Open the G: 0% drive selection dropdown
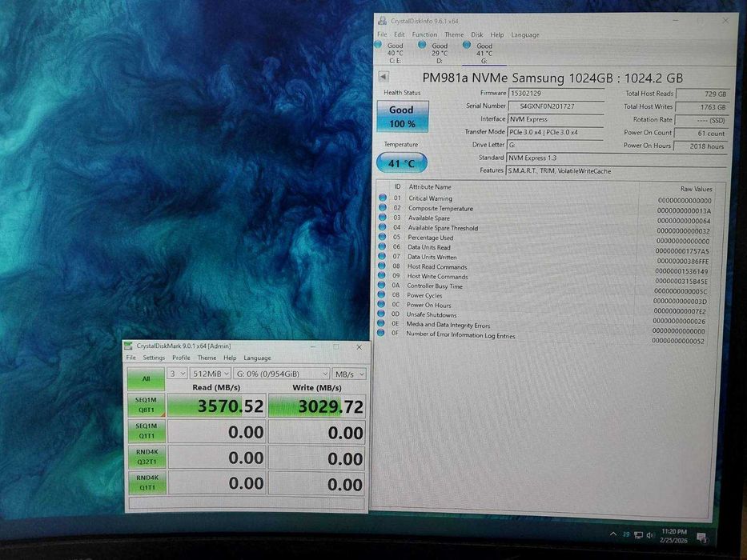 pos(282,374)
